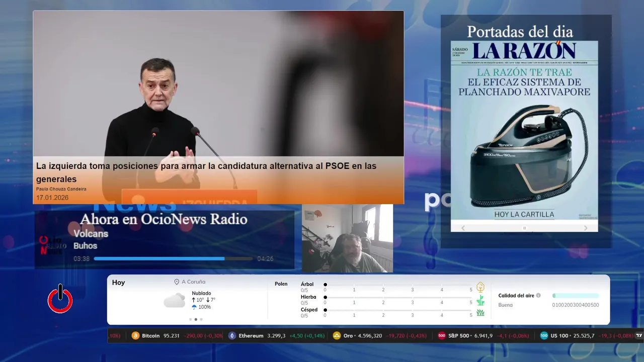The image size is (644, 362).
Task: Click the elapsed time 03:38
Action: point(82,259)
